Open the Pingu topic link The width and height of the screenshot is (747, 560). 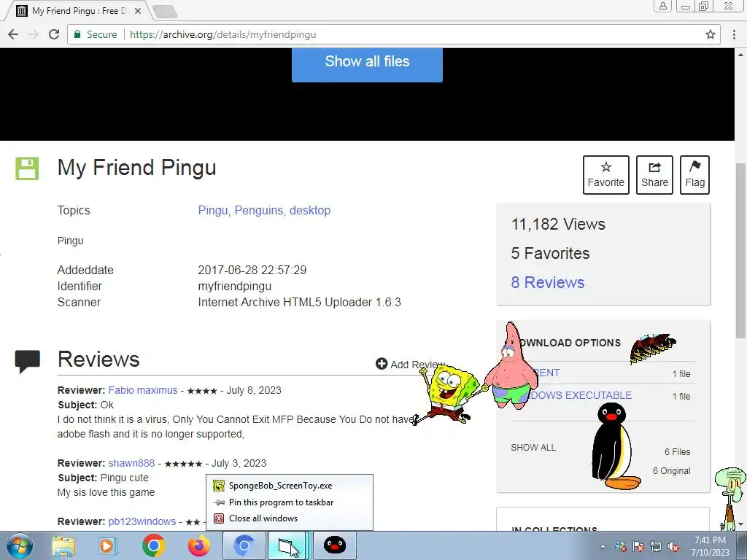tap(212, 210)
